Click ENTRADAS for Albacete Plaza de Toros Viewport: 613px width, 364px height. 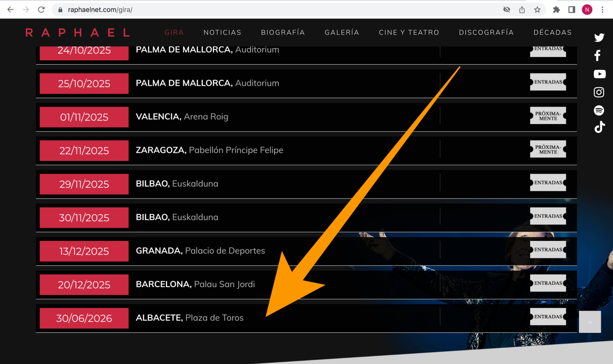[548, 317]
